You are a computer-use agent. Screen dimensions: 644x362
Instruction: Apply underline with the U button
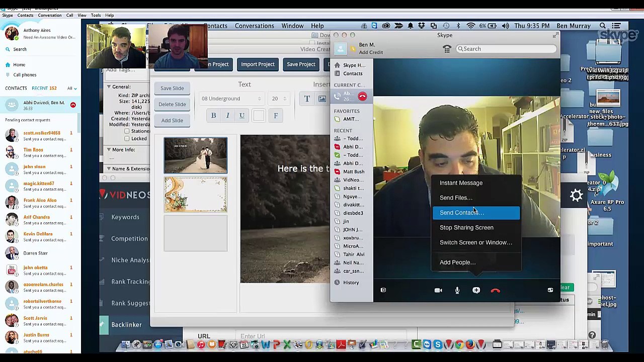tap(242, 116)
